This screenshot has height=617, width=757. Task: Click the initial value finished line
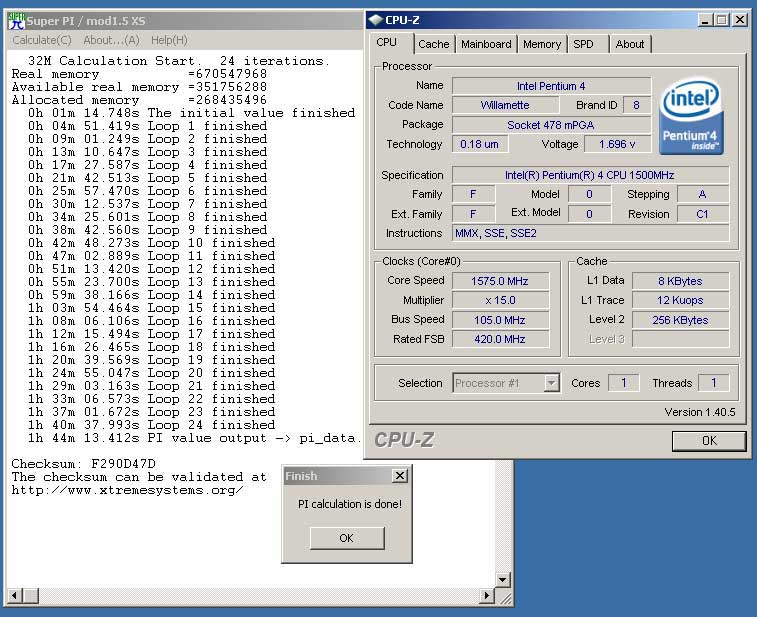tap(191, 113)
